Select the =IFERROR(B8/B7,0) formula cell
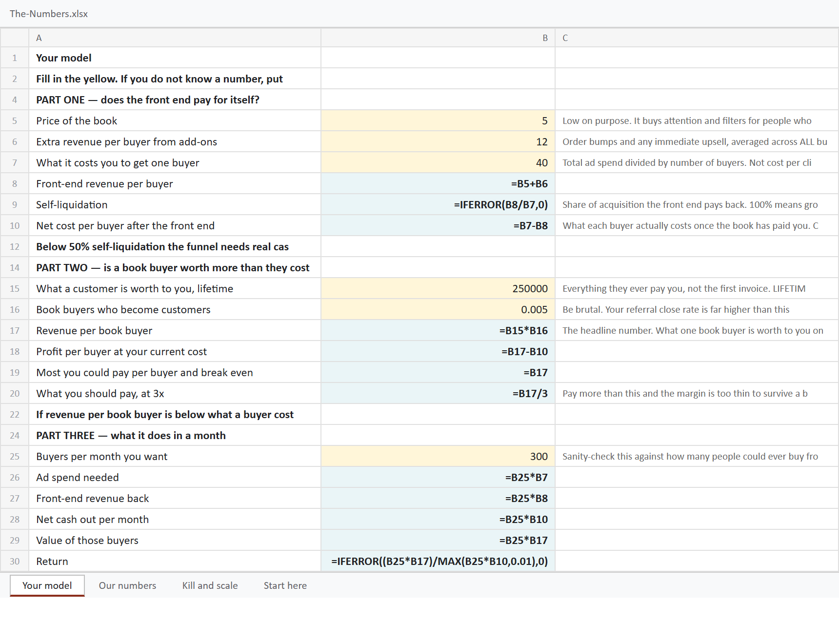The image size is (839, 644). [438, 204]
